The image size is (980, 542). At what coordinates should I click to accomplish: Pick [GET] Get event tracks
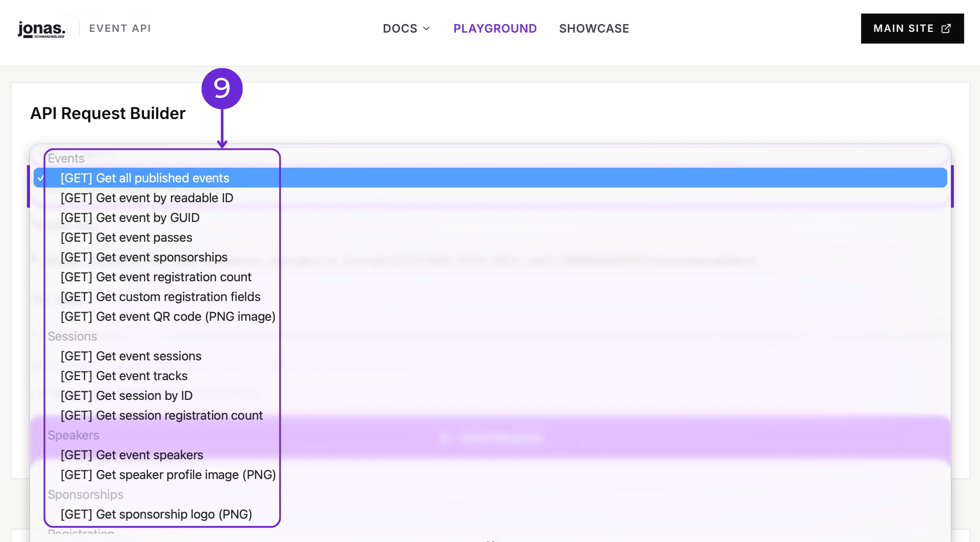pos(490,375)
